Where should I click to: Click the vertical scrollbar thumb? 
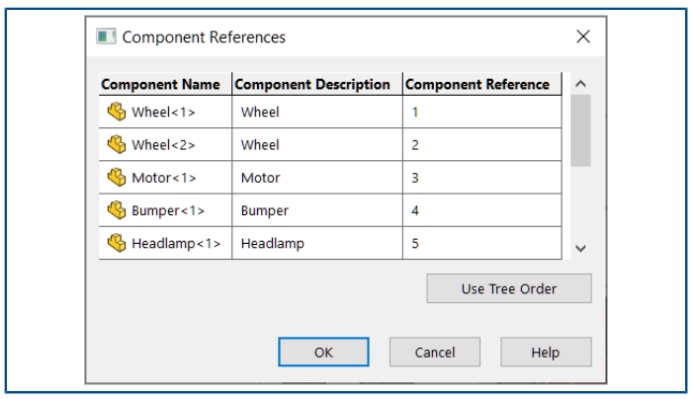pos(581,131)
